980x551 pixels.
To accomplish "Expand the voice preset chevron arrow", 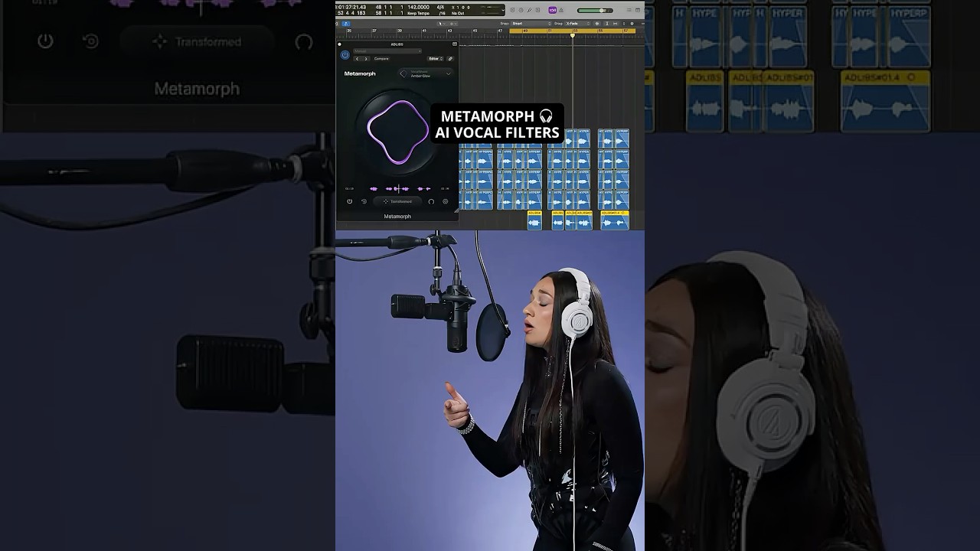I will [449, 73].
